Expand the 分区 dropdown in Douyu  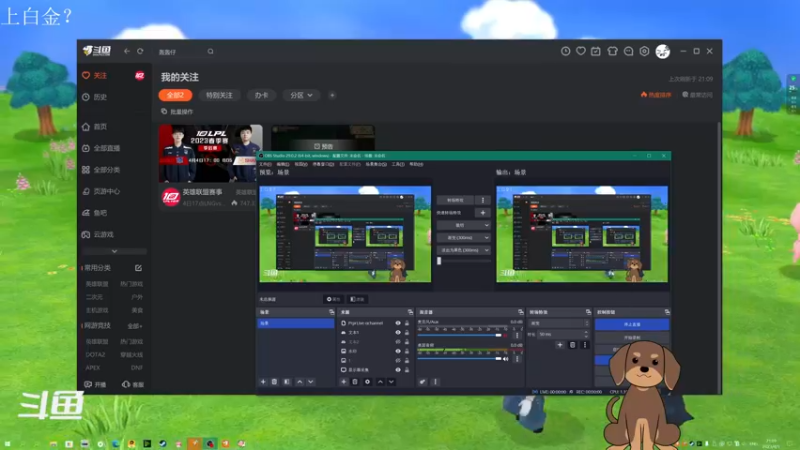[x=301, y=95]
